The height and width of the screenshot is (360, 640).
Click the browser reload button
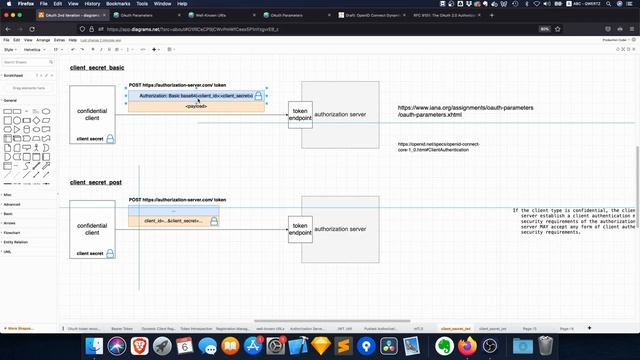pyautogui.click(x=32, y=29)
